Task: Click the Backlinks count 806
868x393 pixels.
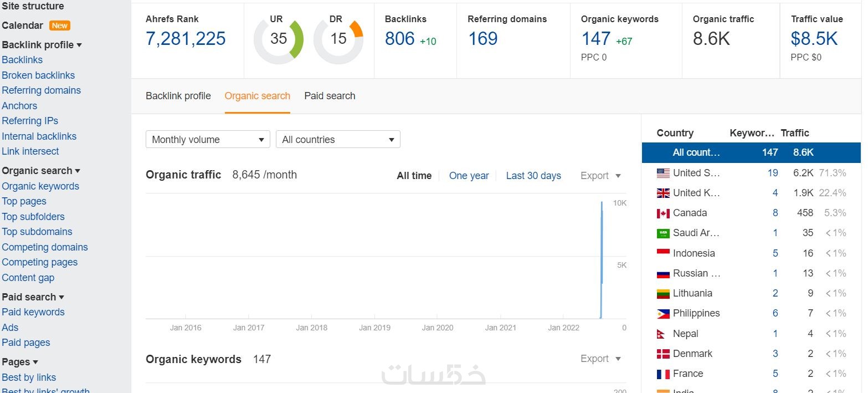Action: (x=400, y=39)
